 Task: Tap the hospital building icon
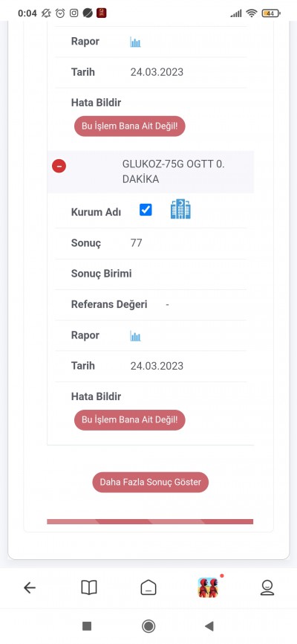pyautogui.click(x=180, y=209)
